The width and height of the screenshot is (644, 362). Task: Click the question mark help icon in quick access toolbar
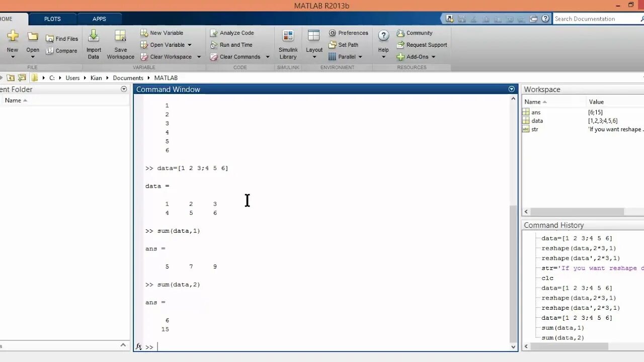pos(545,19)
